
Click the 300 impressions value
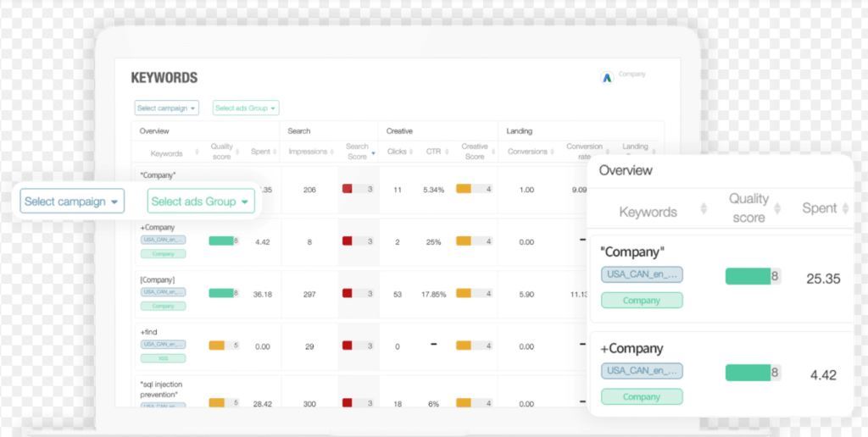pyautogui.click(x=309, y=404)
